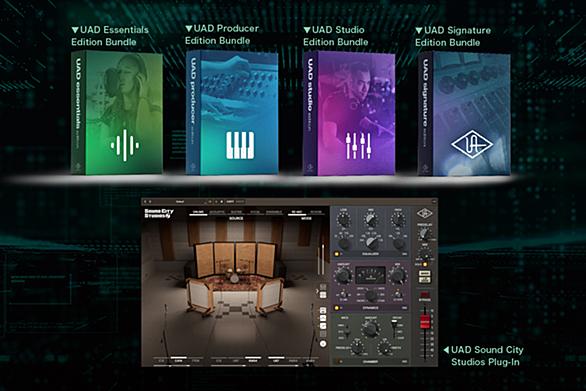This screenshot has width=586, height=391.
Task: Click the 'UAD Signature Edition Bundle' caption
Action: tap(453, 36)
